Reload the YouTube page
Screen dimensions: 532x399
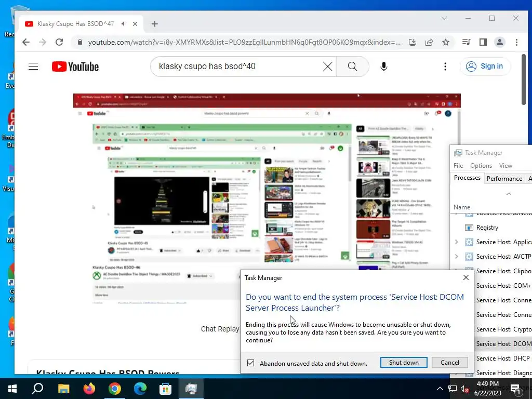(x=59, y=42)
